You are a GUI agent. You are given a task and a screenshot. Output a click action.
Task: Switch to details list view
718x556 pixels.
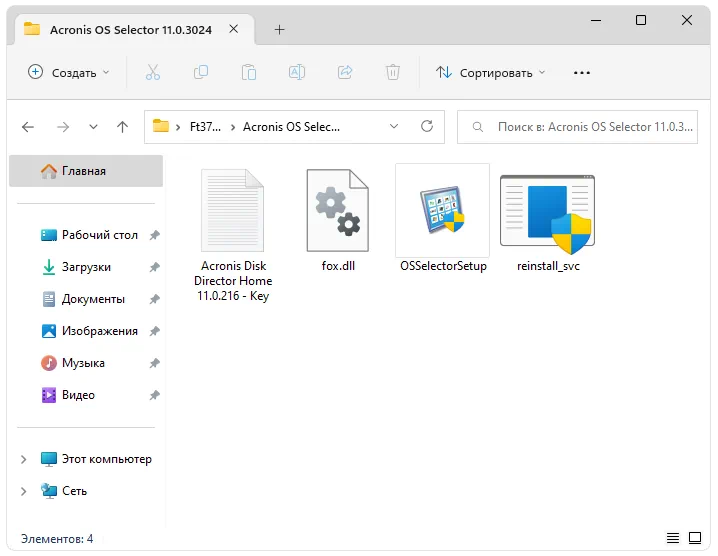[x=673, y=538]
